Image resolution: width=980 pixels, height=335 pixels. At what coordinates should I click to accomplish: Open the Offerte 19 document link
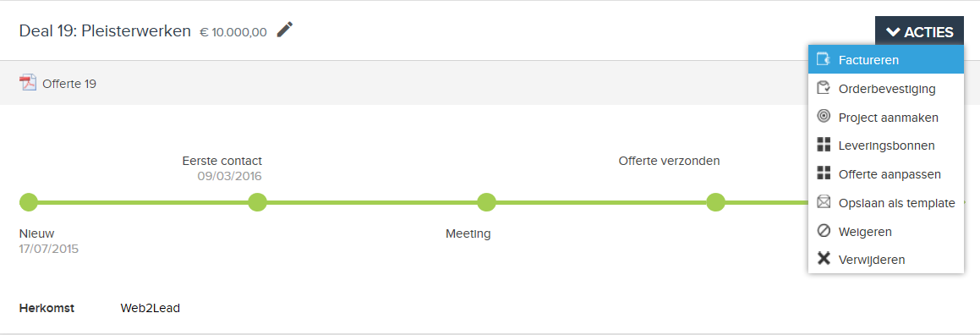point(69,83)
